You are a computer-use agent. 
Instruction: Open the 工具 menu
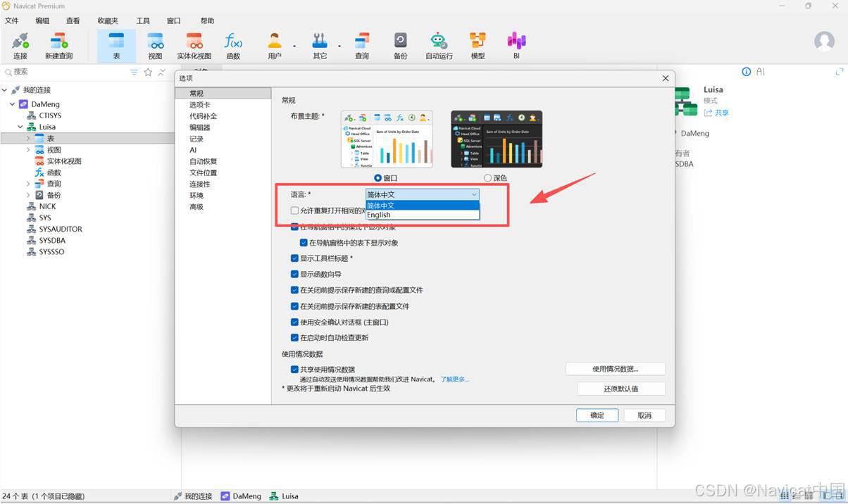[143, 21]
